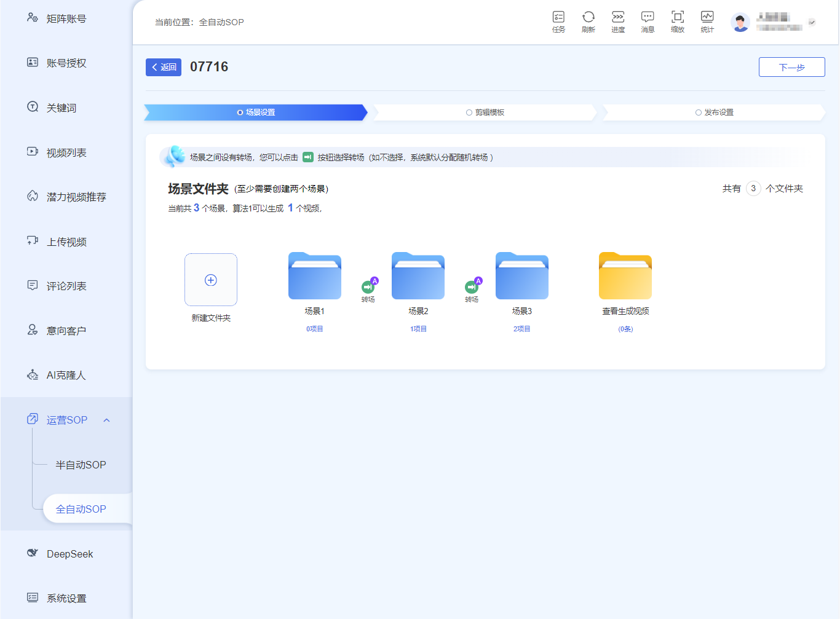Viewport: 840px width, 619px height.
Task: Click the 新建文件夹 label
Action: pos(211,318)
